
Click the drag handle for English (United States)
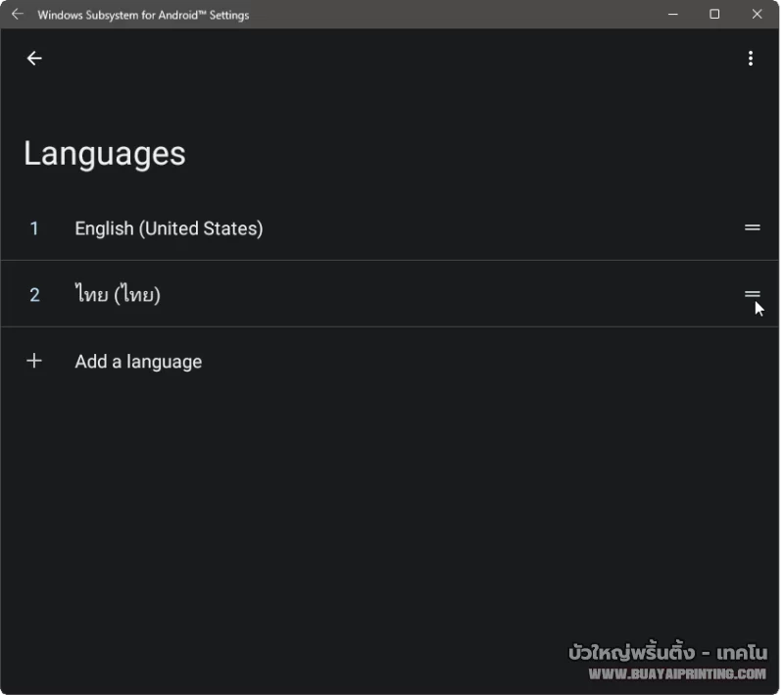(x=752, y=227)
